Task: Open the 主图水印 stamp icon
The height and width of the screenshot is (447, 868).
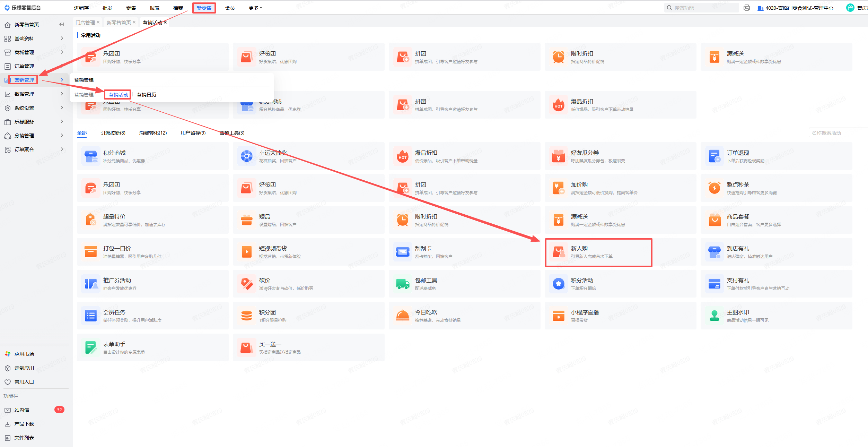Action: 714,316
